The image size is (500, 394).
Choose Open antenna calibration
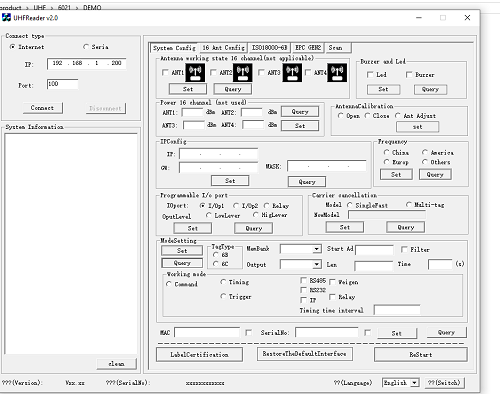click(x=340, y=116)
